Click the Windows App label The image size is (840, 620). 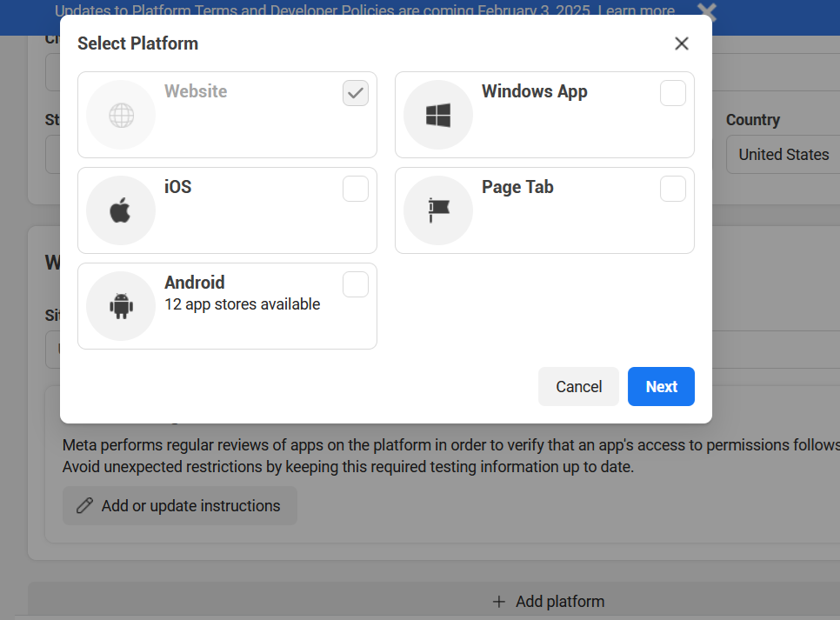pos(534,91)
